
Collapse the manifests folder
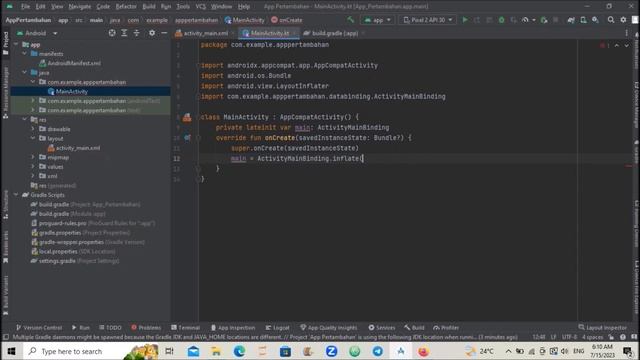click(24, 54)
